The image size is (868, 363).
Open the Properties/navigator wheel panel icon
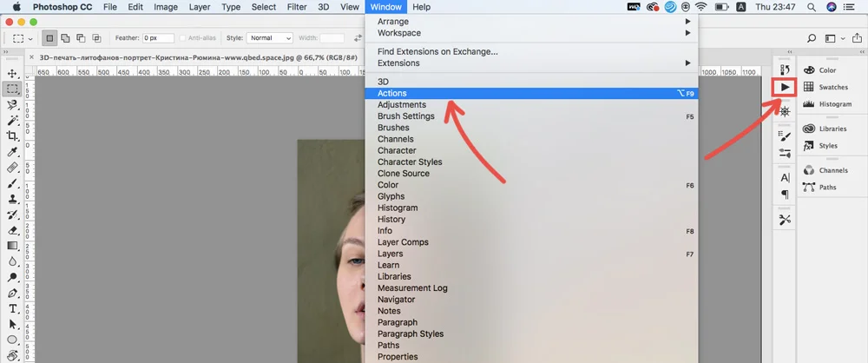click(x=785, y=111)
